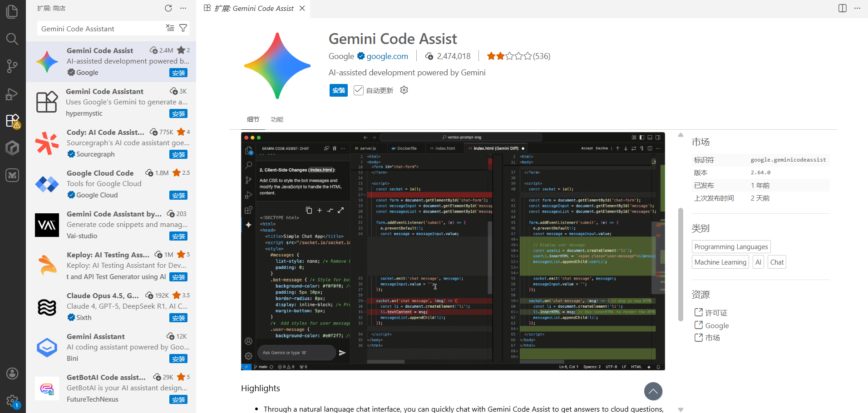Select Gemini Code Assistant by hypermystic

tap(111, 103)
